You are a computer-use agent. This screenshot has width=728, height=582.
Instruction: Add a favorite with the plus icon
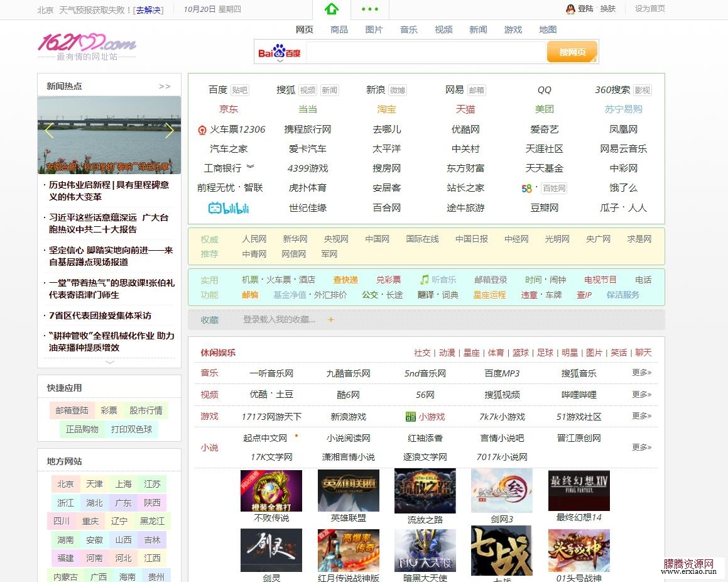point(331,319)
